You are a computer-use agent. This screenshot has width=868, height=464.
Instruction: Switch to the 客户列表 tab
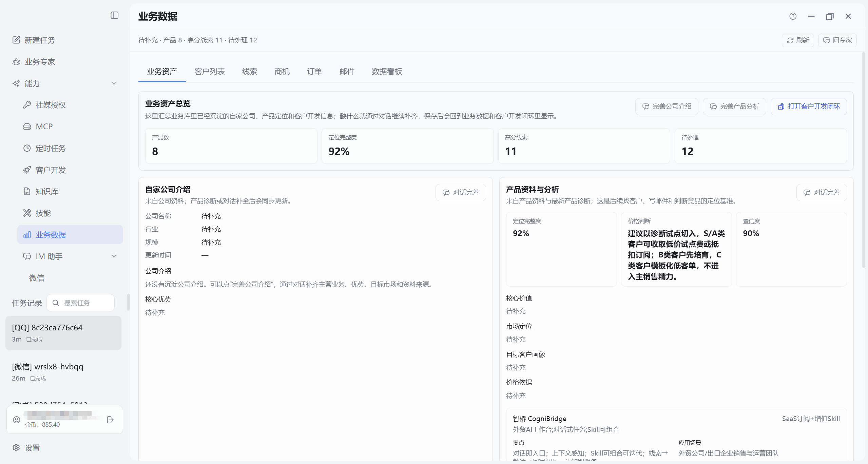pos(210,72)
